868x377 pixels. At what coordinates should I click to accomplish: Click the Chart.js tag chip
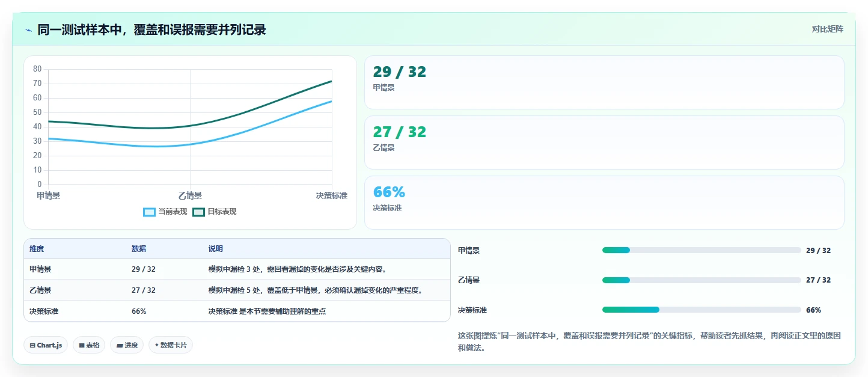46,345
